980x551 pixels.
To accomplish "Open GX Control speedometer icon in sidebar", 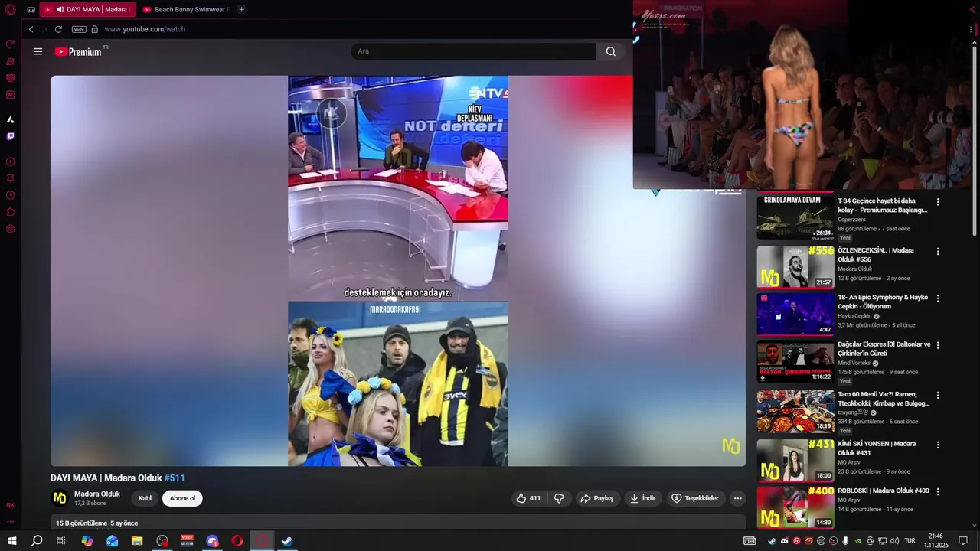I will click(x=11, y=44).
